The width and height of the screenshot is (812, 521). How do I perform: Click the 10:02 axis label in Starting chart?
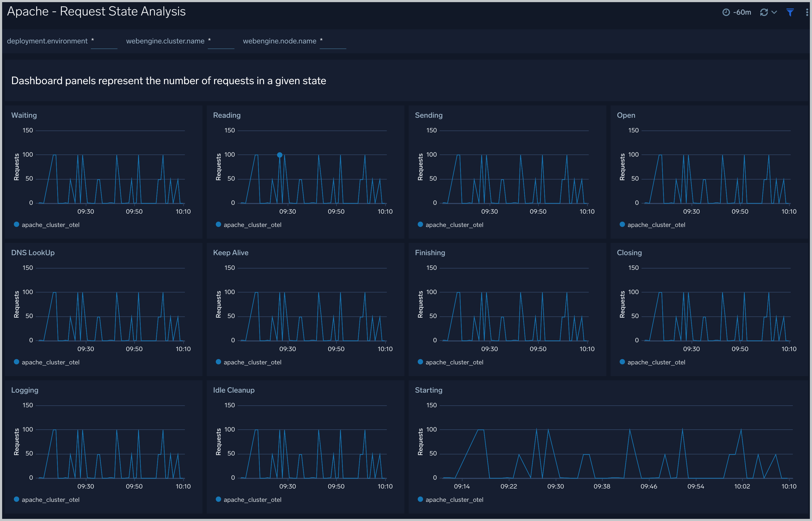[x=742, y=486]
